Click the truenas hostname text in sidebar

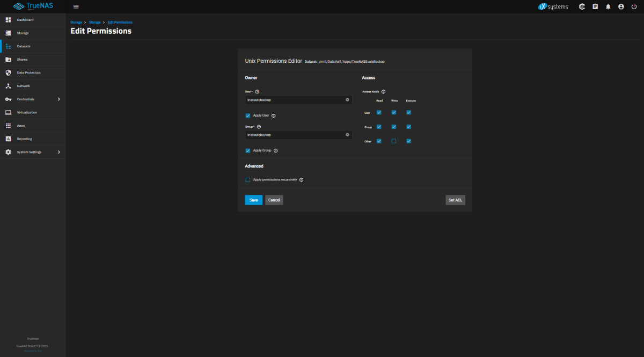[33, 339]
